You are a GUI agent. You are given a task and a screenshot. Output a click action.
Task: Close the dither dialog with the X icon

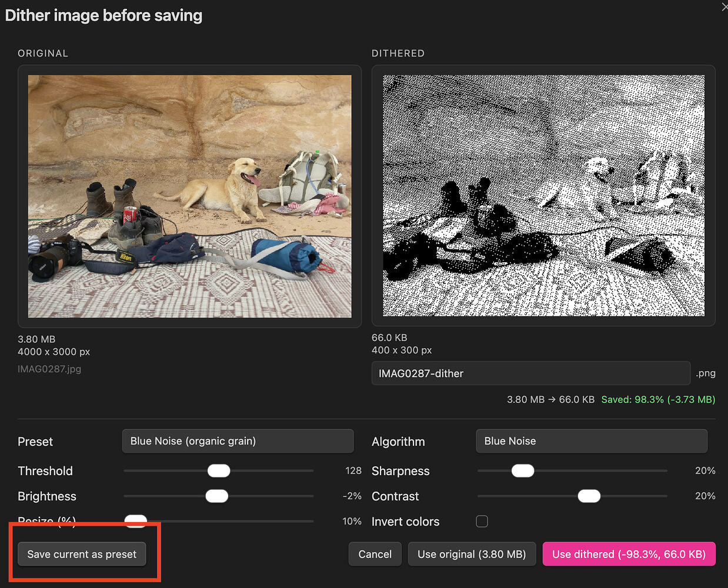(x=724, y=7)
